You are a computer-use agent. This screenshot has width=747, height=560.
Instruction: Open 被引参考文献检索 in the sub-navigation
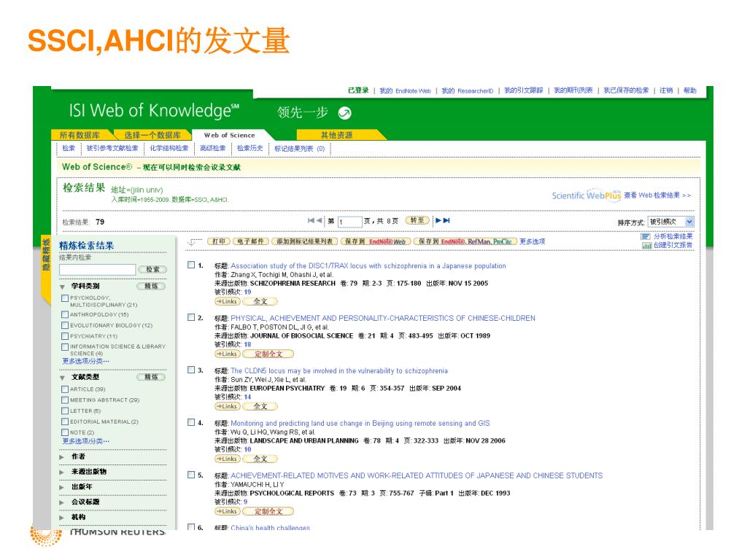(112, 148)
